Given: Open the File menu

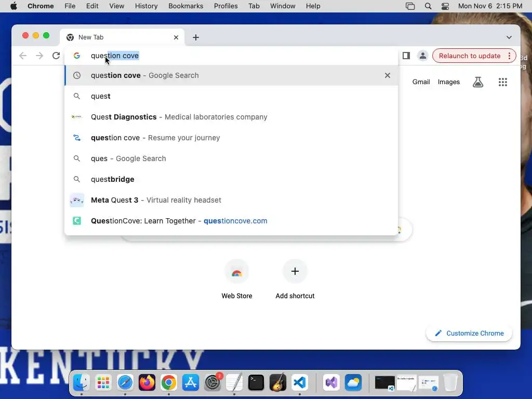Looking at the screenshot, I should pos(70,6).
